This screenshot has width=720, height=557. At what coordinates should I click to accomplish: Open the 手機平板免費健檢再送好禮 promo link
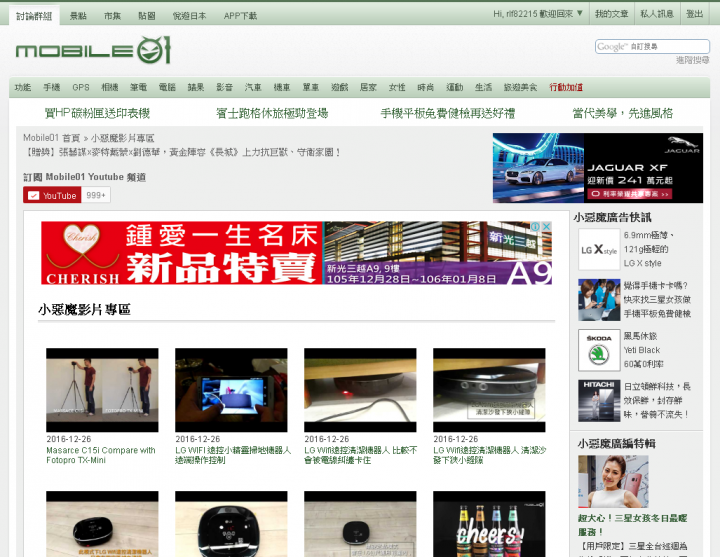[x=448, y=113]
